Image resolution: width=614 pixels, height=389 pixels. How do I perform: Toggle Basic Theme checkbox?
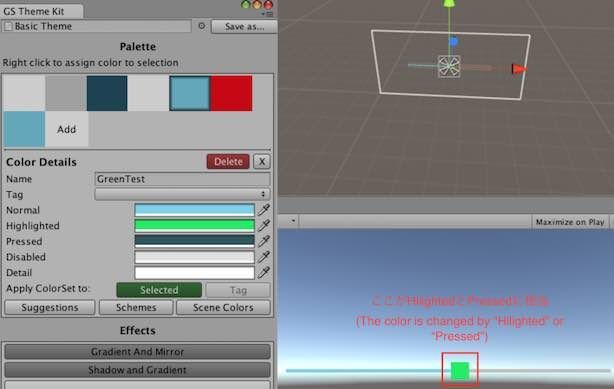click(8, 26)
